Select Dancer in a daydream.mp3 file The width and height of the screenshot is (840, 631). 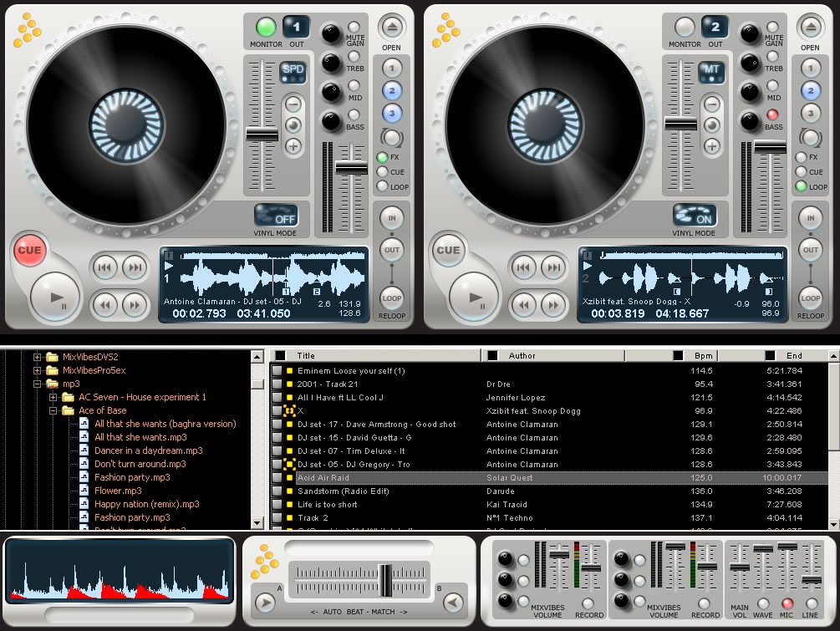149,450
